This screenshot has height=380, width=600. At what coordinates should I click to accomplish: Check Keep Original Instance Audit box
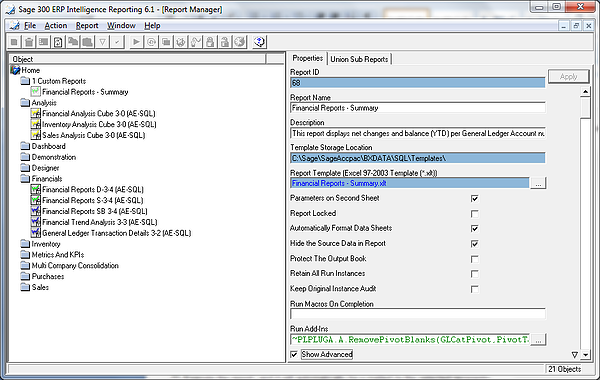[474, 289]
